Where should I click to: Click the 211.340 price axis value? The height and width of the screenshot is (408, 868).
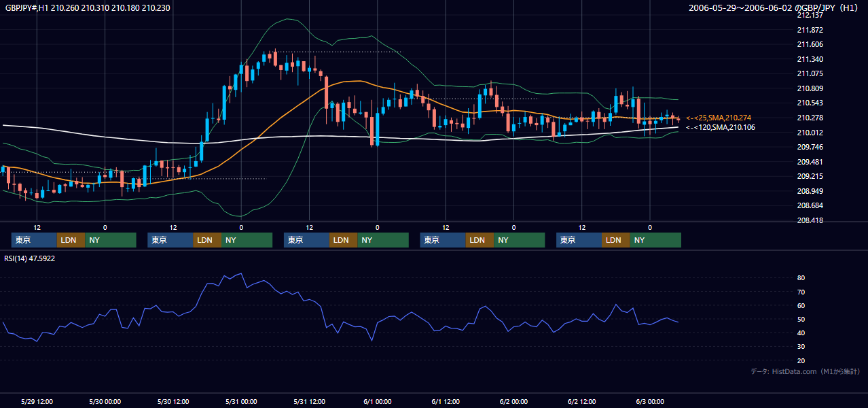pyautogui.click(x=811, y=59)
